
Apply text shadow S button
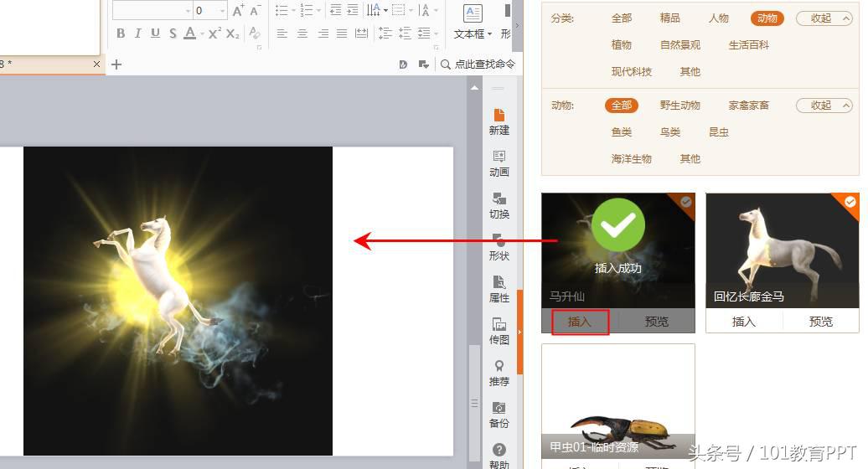click(173, 33)
